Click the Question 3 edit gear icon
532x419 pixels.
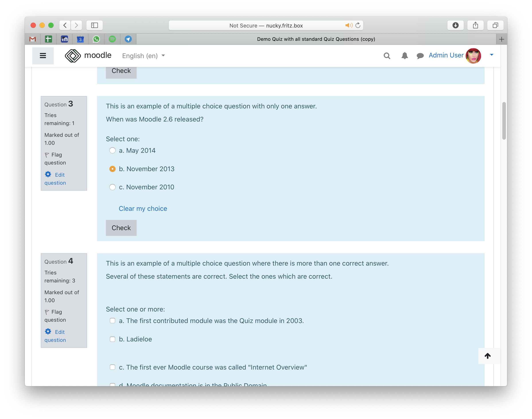point(48,174)
